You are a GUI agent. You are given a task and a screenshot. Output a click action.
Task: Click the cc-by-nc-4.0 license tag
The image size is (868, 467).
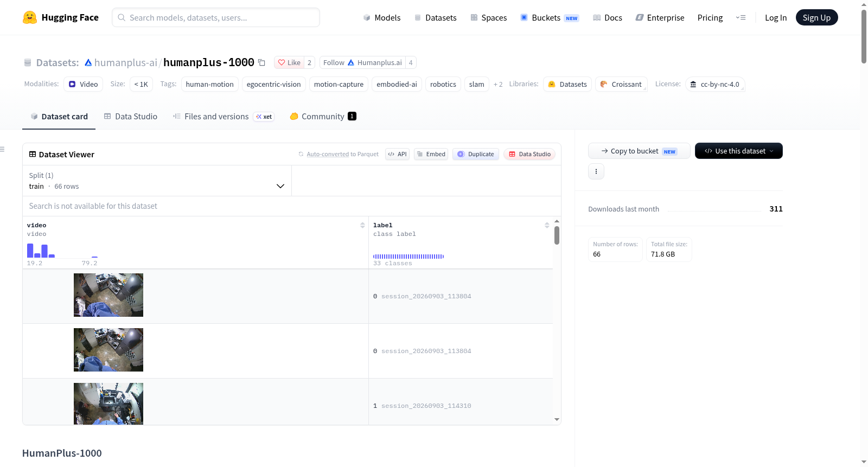(715, 84)
